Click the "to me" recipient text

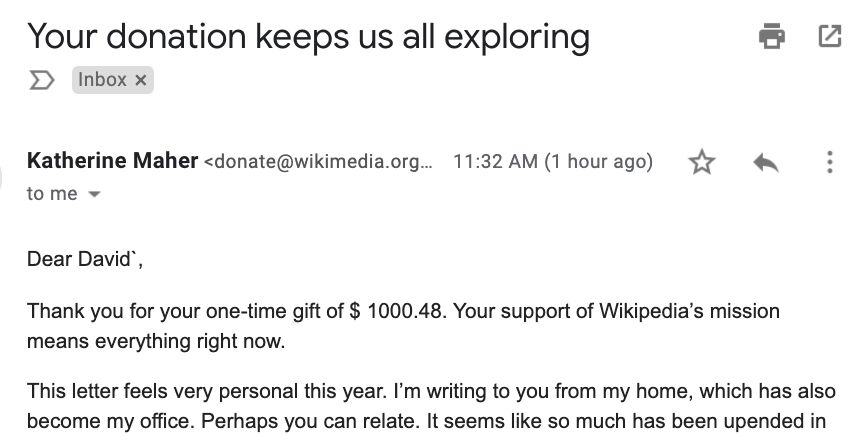[52, 194]
